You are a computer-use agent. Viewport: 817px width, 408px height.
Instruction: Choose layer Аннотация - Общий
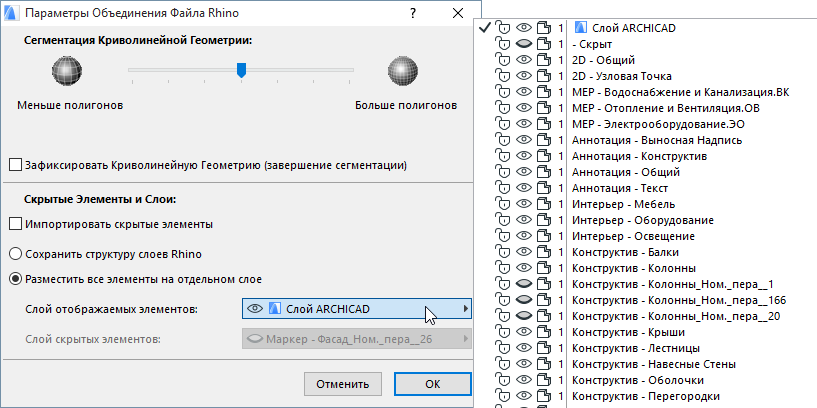(625, 172)
